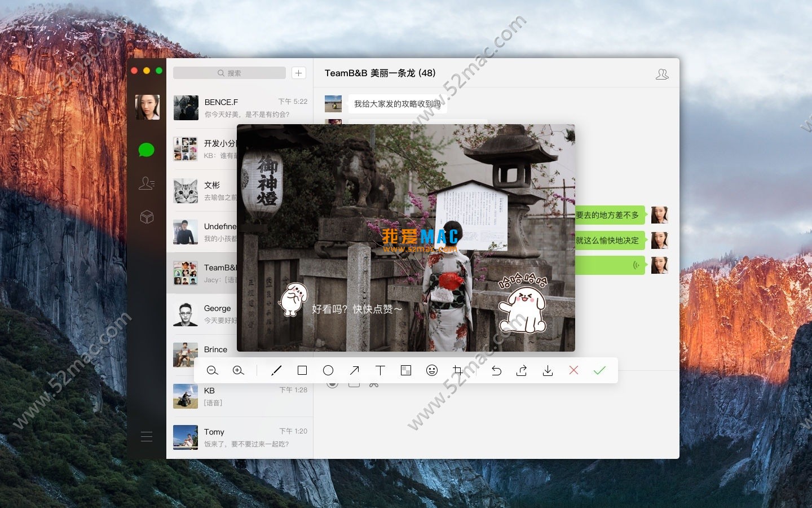
Task: Zoom in on the image
Action: [x=239, y=370]
